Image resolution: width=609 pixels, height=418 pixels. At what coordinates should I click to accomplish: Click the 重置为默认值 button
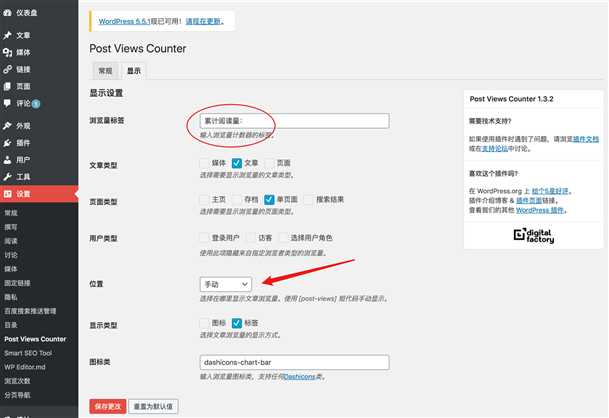pos(153,406)
